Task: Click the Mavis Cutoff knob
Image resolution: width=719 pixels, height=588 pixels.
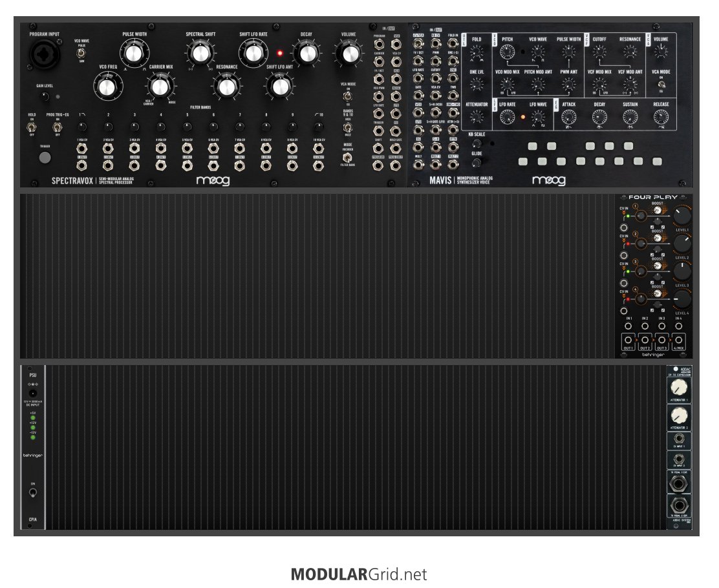Action: pos(599,52)
